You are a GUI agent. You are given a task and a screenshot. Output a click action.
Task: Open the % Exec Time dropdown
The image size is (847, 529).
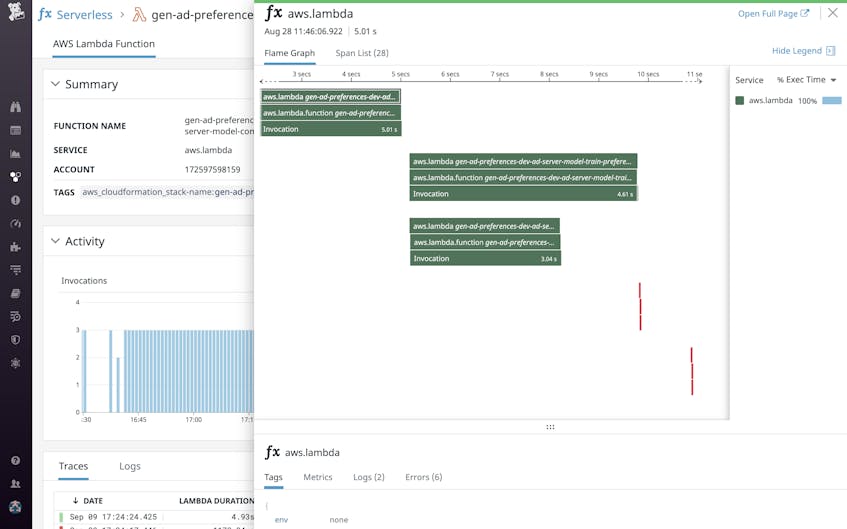806,80
